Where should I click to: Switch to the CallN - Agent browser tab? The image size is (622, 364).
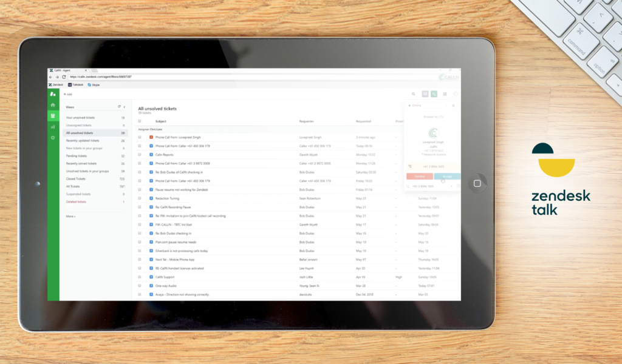61,70
